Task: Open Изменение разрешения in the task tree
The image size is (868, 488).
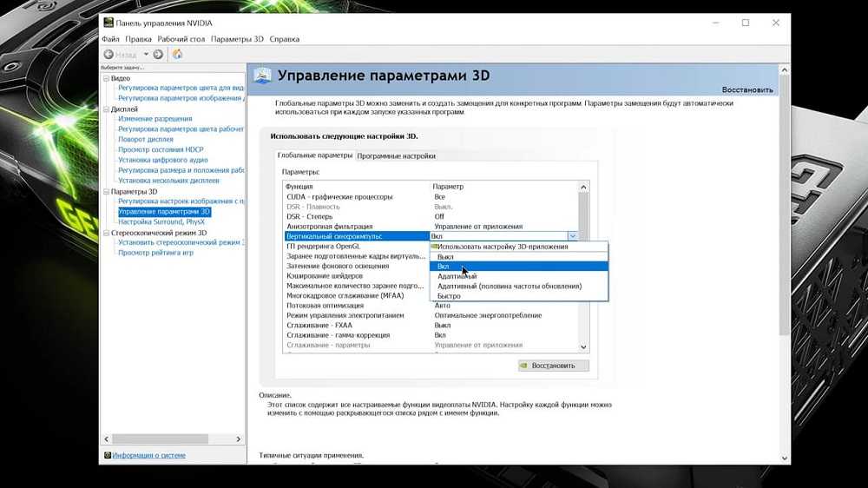Action: pyautogui.click(x=155, y=119)
